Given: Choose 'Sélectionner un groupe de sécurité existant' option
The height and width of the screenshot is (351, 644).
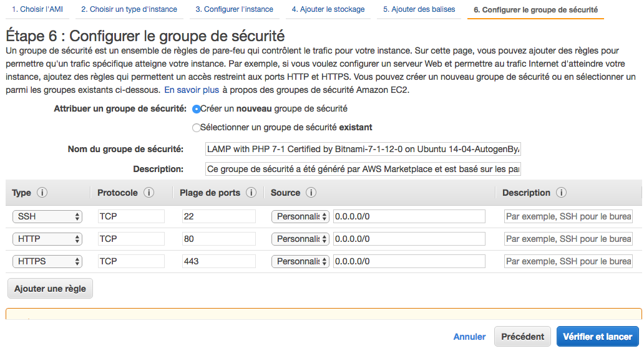Looking at the screenshot, I should click(197, 128).
